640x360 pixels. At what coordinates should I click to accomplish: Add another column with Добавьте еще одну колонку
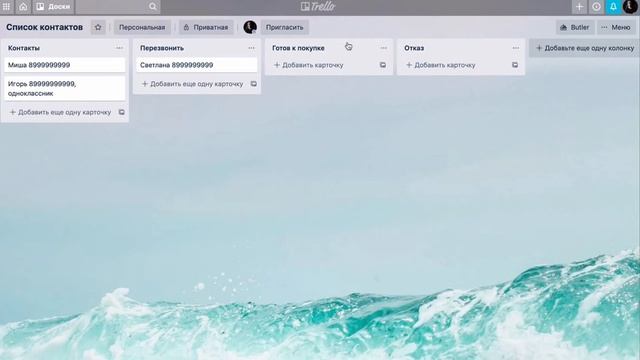pos(585,48)
